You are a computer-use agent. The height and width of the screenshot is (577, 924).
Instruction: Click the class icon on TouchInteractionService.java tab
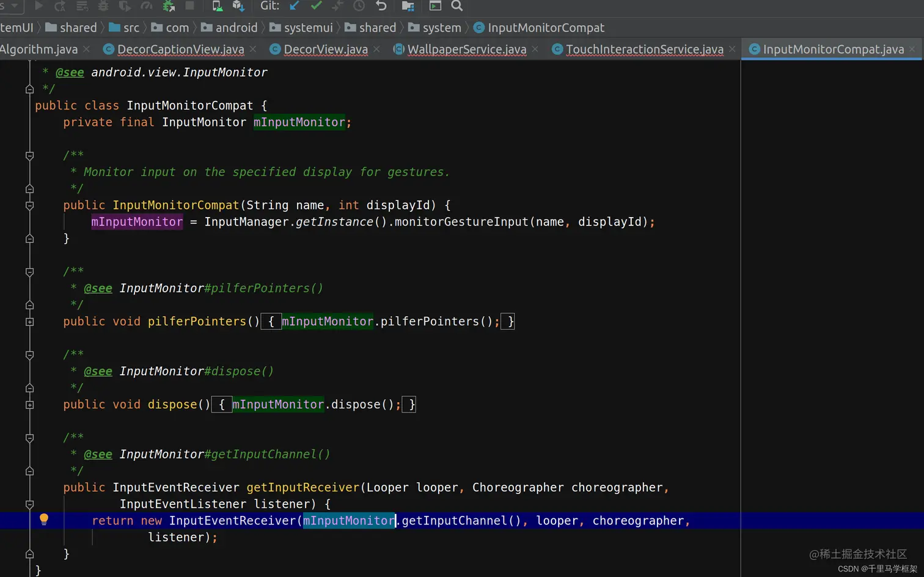point(557,50)
